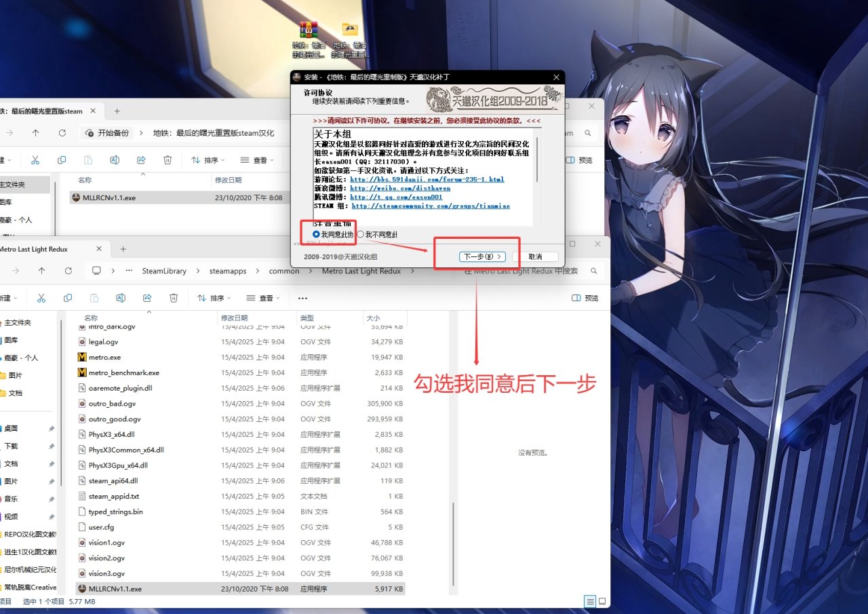Screen dimensions: 868x614
Task: Close the Metro Last Light Redux tab
Action: coord(99,249)
